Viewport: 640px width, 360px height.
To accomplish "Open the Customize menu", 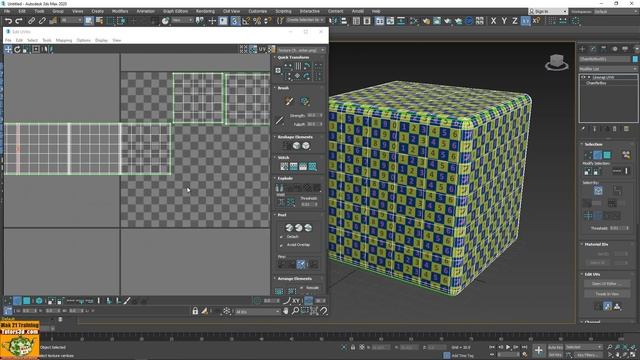I will tap(258, 11).
